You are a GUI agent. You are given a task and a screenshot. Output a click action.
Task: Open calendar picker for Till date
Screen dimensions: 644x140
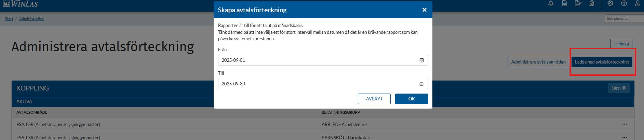(x=421, y=84)
